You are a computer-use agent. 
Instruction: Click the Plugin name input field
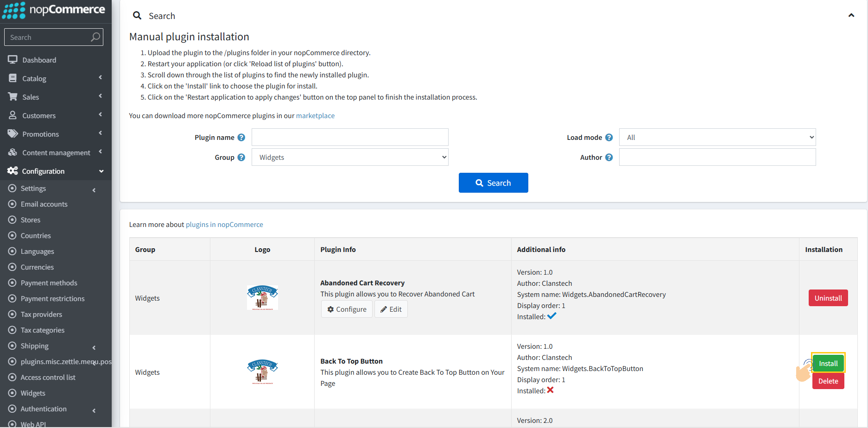tap(350, 138)
